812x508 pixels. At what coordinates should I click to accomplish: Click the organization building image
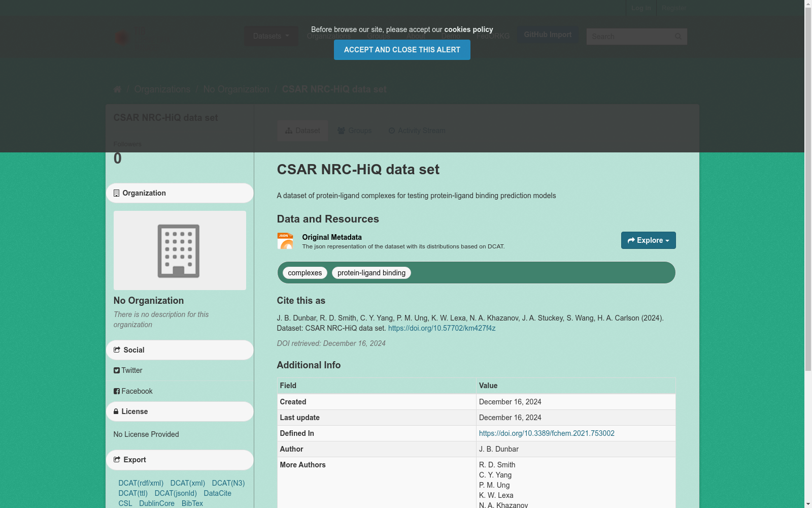click(x=180, y=250)
